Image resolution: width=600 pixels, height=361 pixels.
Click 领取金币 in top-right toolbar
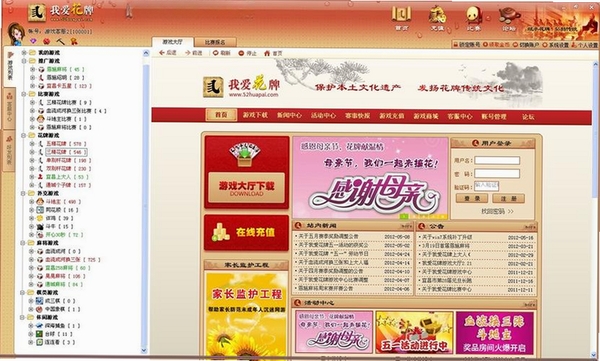tap(496, 45)
